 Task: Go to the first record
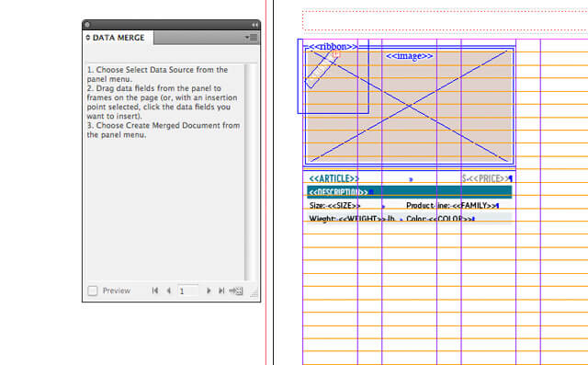coord(155,291)
